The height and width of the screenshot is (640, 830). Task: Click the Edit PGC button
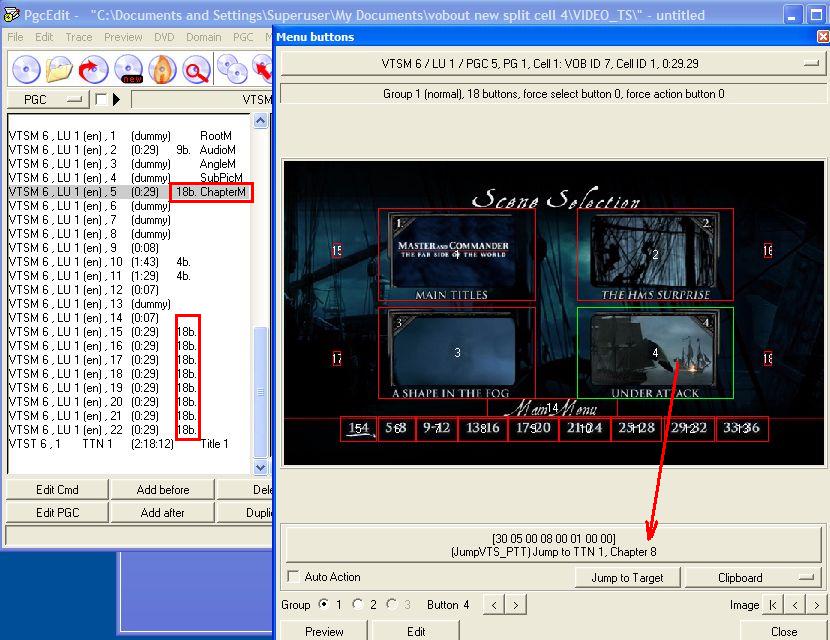[x=57, y=512]
